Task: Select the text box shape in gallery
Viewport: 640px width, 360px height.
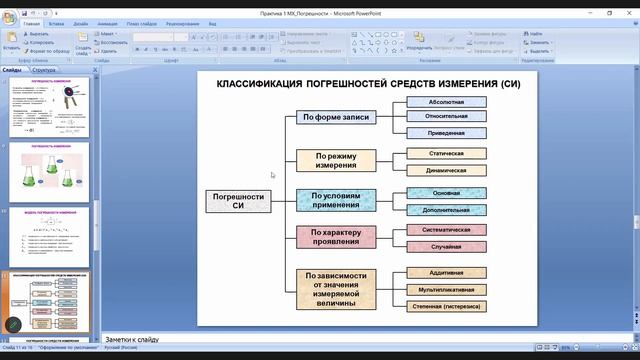Action: tap(354, 35)
